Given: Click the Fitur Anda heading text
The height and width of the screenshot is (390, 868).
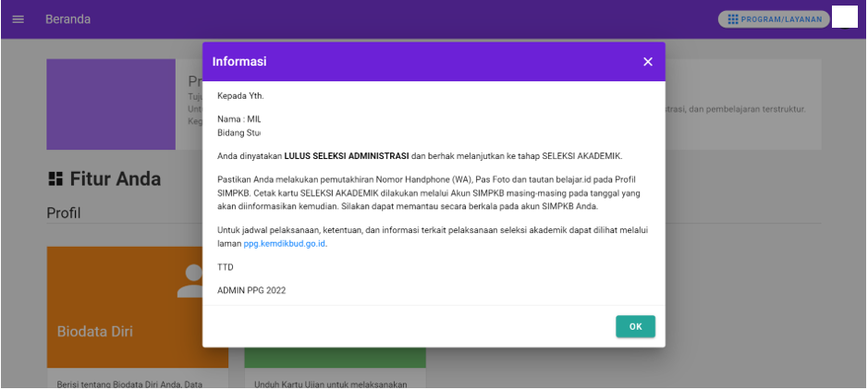Looking at the screenshot, I should (x=116, y=178).
